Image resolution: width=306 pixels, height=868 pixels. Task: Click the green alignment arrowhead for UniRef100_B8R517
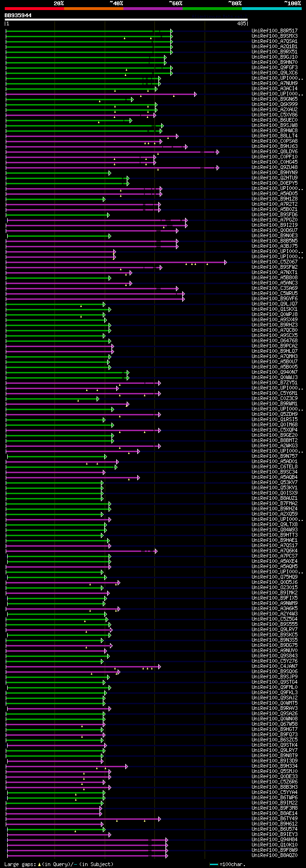[x=171, y=31]
